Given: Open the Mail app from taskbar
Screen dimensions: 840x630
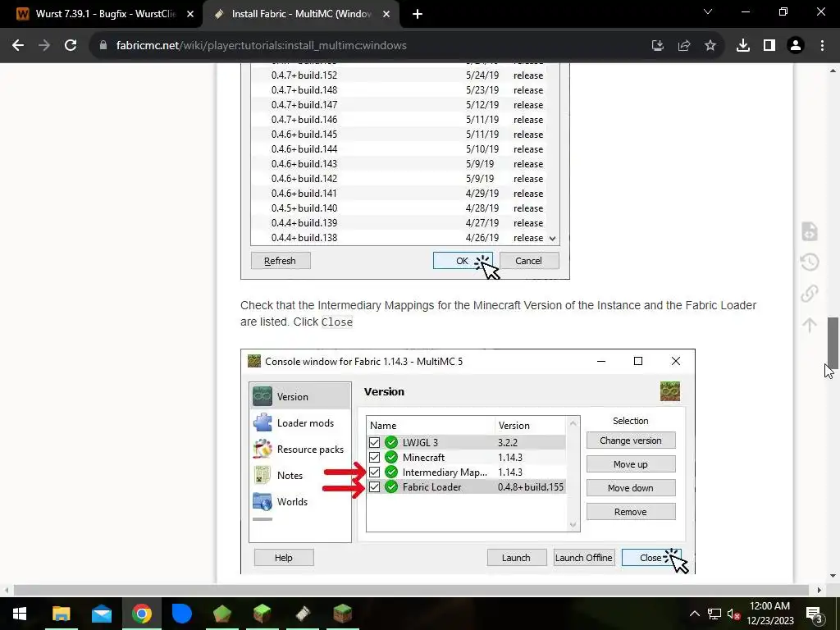Looking at the screenshot, I should (x=101, y=614).
